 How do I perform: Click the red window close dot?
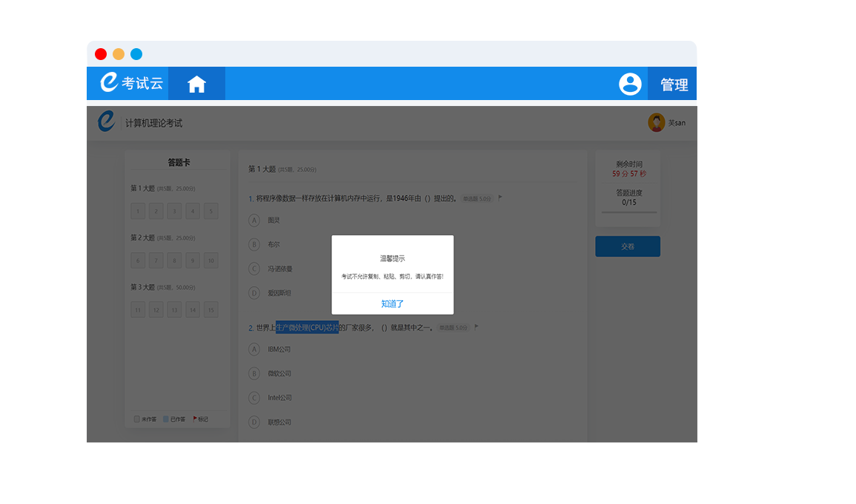[101, 54]
